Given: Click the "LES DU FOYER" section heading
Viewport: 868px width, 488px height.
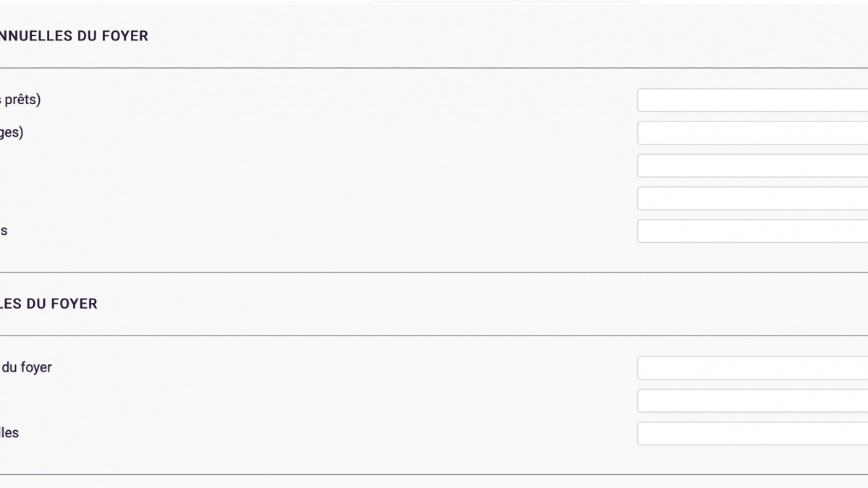Looking at the screenshot, I should point(48,304).
